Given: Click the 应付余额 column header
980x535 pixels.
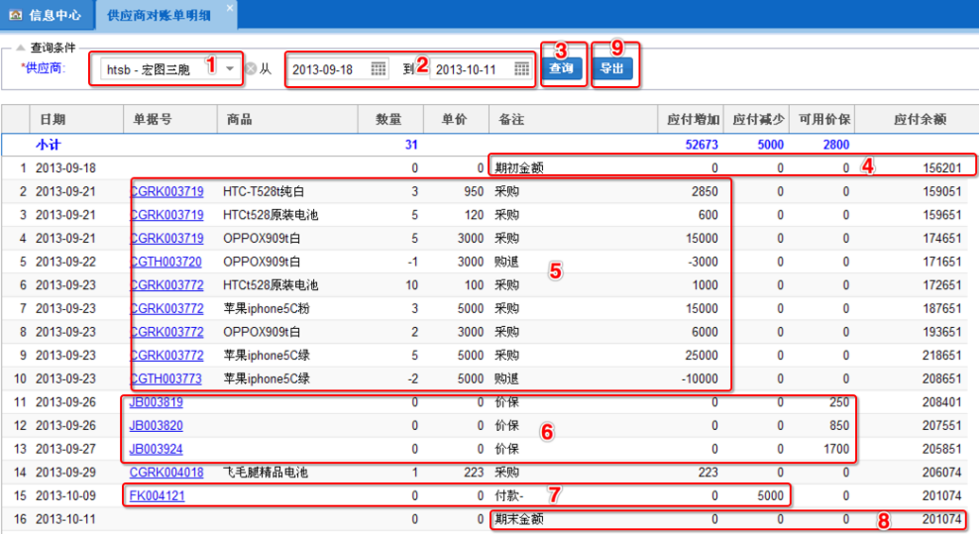Looking at the screenshot, I should click(x=919, y=120).
